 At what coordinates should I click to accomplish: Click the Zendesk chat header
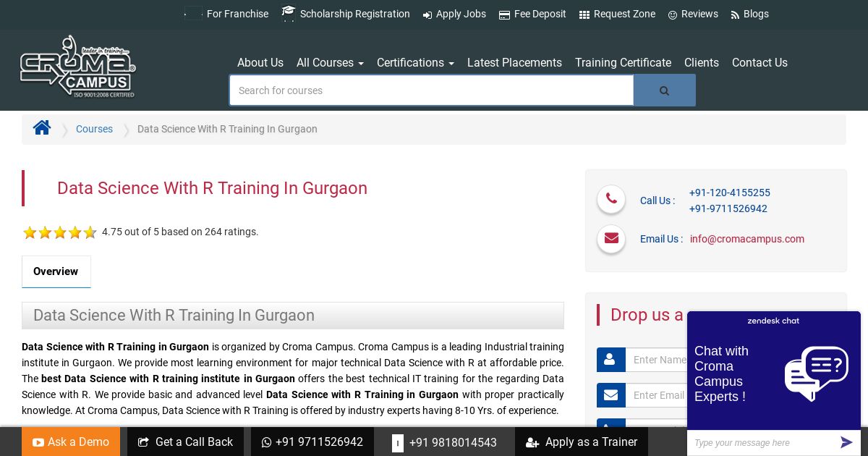click(x=773, y=321)
